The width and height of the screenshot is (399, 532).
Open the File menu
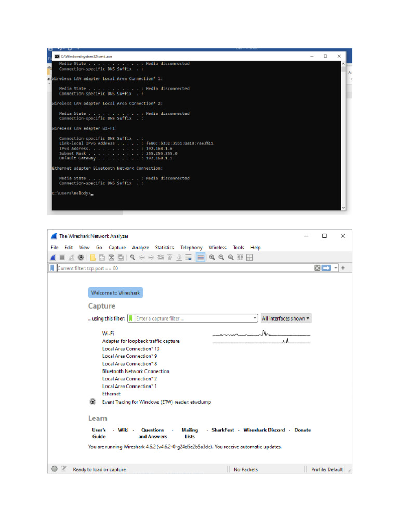coord(54,248)
